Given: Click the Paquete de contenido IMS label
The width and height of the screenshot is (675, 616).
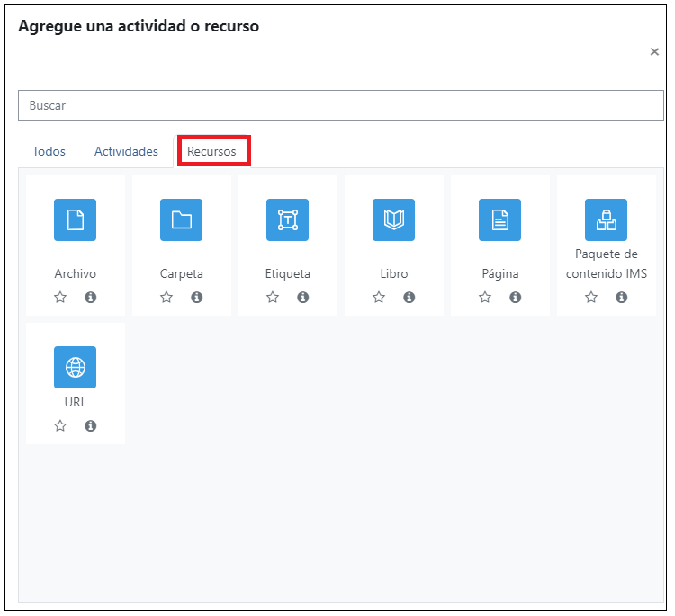Looking at the screenshot, I should point(606,263).
